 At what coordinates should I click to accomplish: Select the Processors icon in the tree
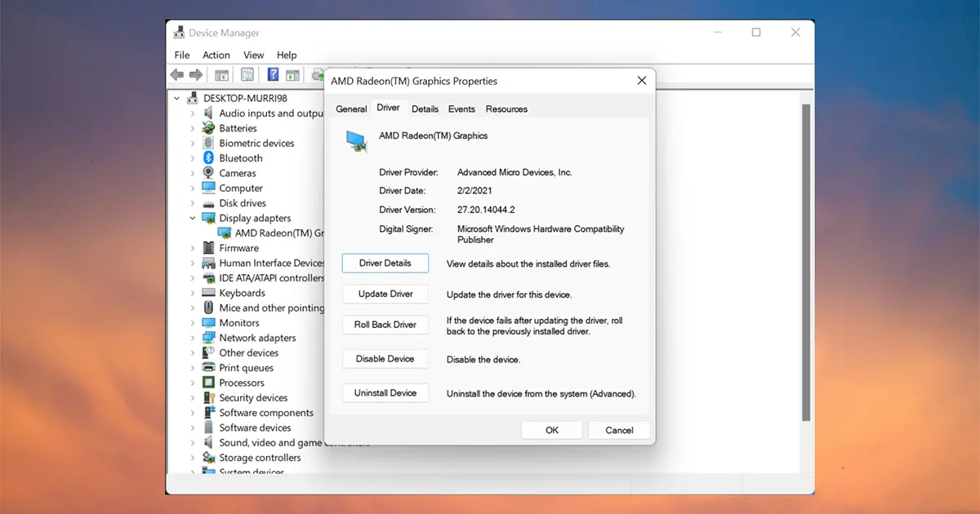pyautogui.click(x=209, y=383)
